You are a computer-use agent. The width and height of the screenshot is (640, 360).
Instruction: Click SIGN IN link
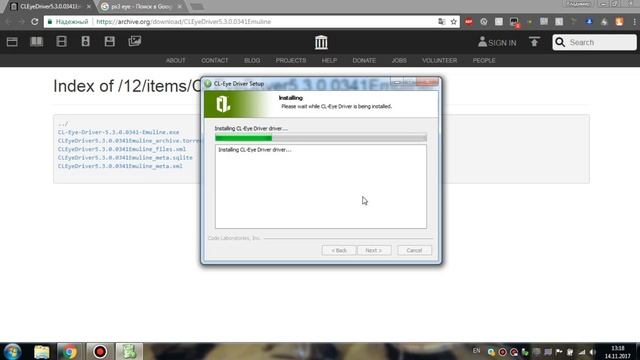point(497,42)
